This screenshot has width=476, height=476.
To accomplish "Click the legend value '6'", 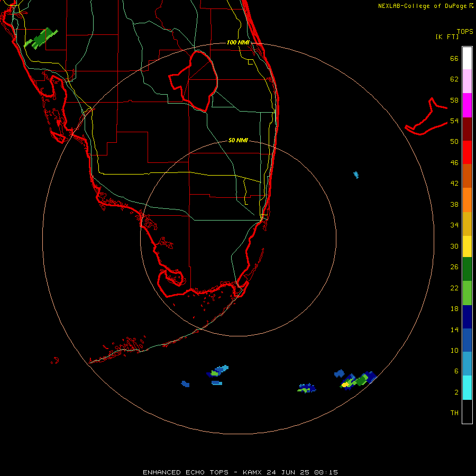I will pyautogui.click(x=456, y=371).
